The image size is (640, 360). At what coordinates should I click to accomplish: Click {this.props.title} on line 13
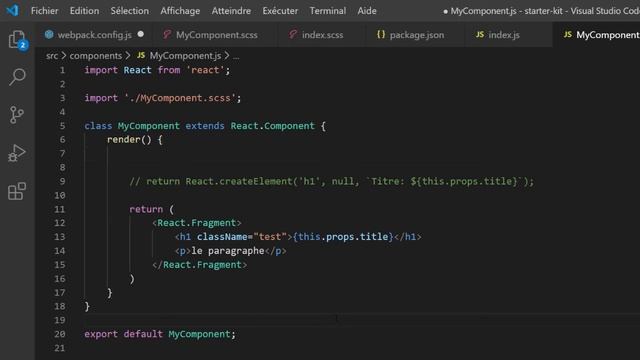pyautogui.click(x=343, y=237)
